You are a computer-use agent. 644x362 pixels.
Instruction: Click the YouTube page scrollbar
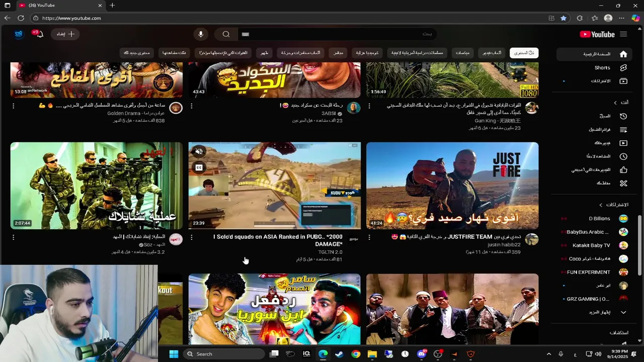[x=640, y=245]
